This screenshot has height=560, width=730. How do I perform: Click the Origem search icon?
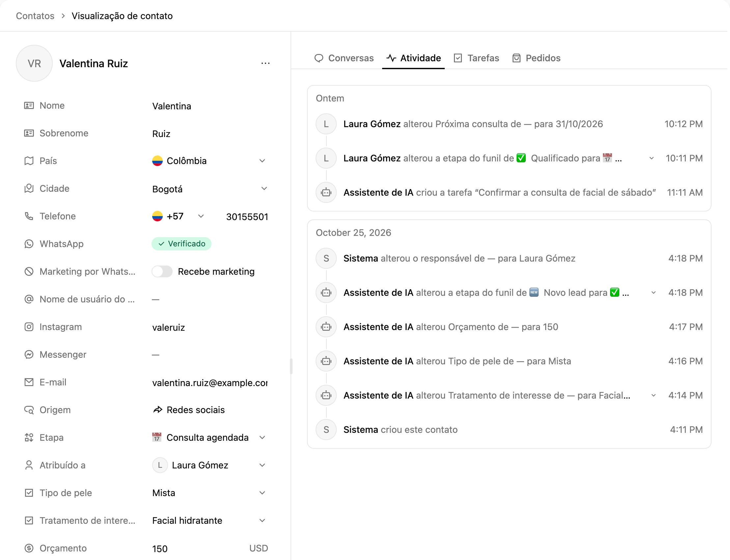click(29, 410)
